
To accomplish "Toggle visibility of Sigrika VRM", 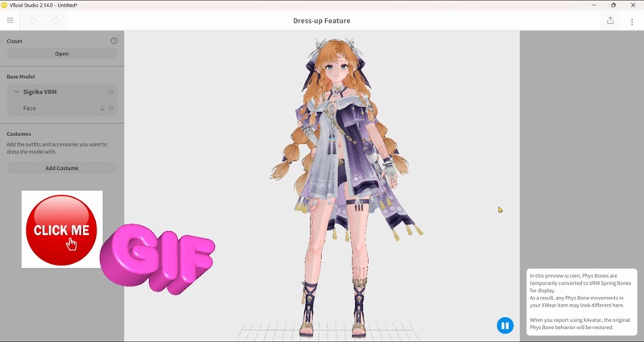I will pos(111,92).
